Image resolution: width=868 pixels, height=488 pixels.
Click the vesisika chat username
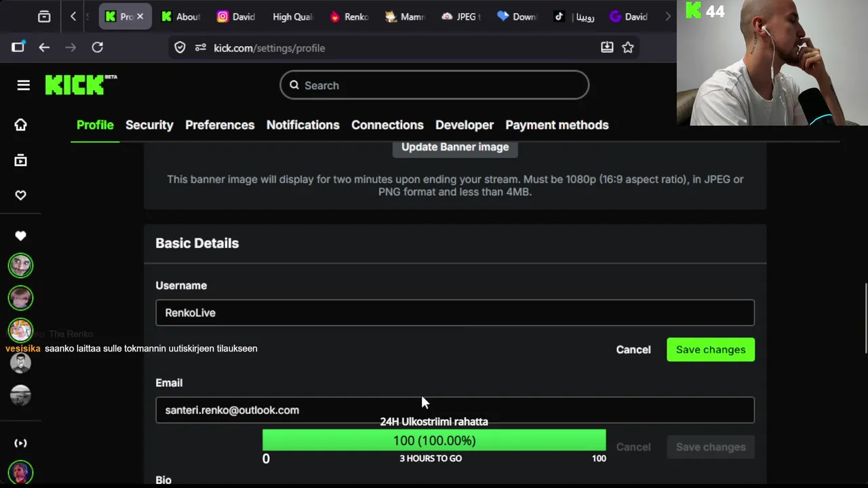[23, 348]
